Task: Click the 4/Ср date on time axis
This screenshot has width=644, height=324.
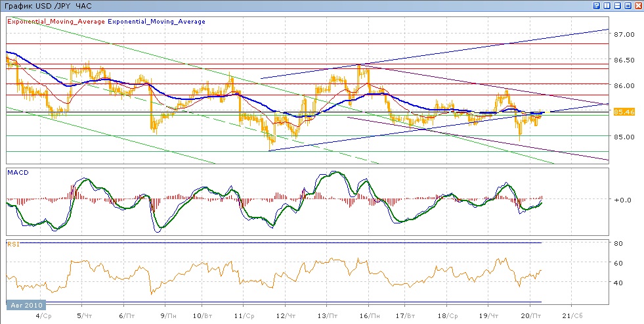Action: tap(44, 315)
